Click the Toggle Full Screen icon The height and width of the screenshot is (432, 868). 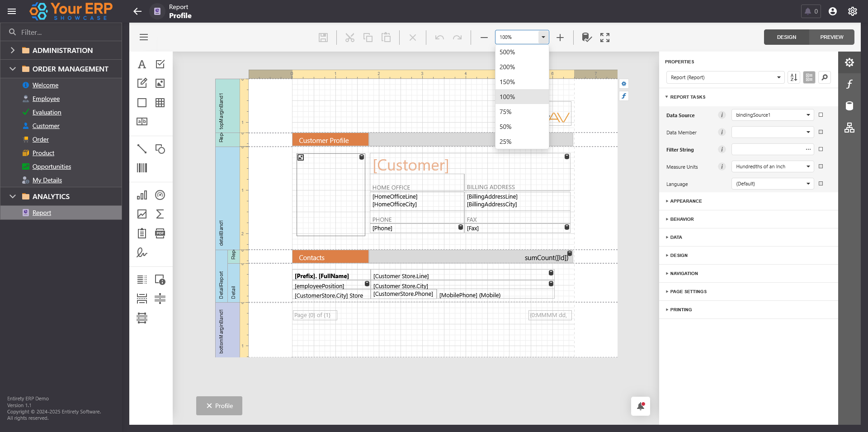click(x=605, y=38)
